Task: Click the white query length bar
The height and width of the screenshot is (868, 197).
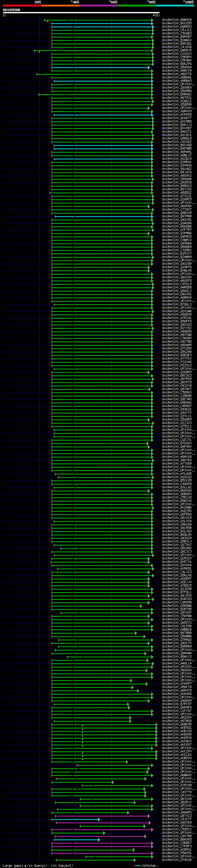Action: 81,12
